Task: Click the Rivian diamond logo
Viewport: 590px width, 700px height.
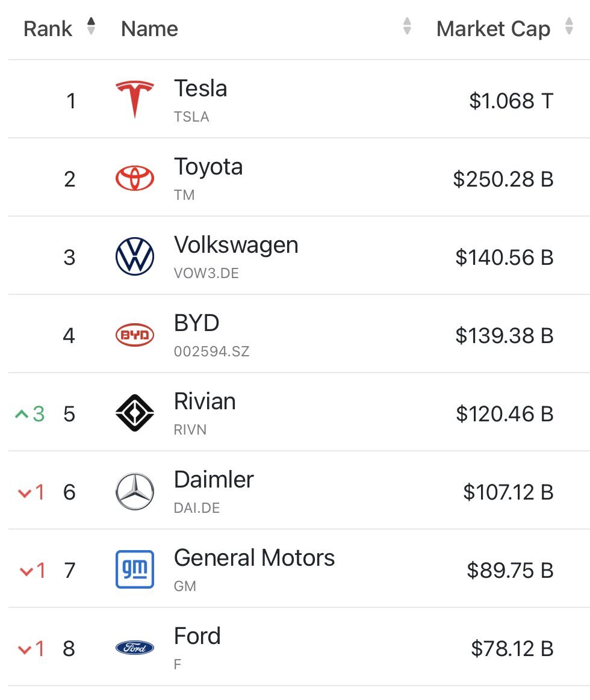Action: (x=134, y=413)
